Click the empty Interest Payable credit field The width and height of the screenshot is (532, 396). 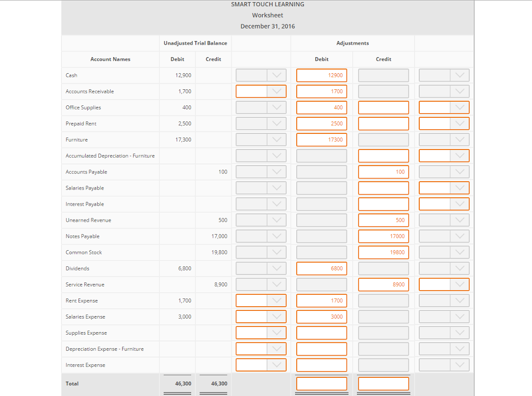(x=383, y=204)
